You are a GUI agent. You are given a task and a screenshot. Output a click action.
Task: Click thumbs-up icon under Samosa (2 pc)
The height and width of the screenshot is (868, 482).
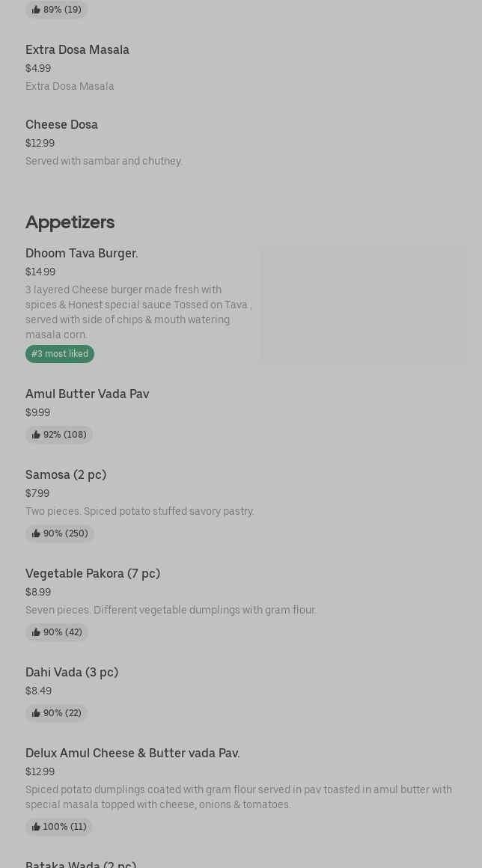coord(36,534)
